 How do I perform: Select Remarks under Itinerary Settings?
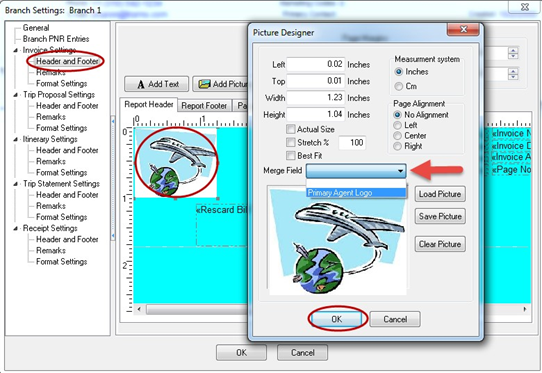click(51, 161)
